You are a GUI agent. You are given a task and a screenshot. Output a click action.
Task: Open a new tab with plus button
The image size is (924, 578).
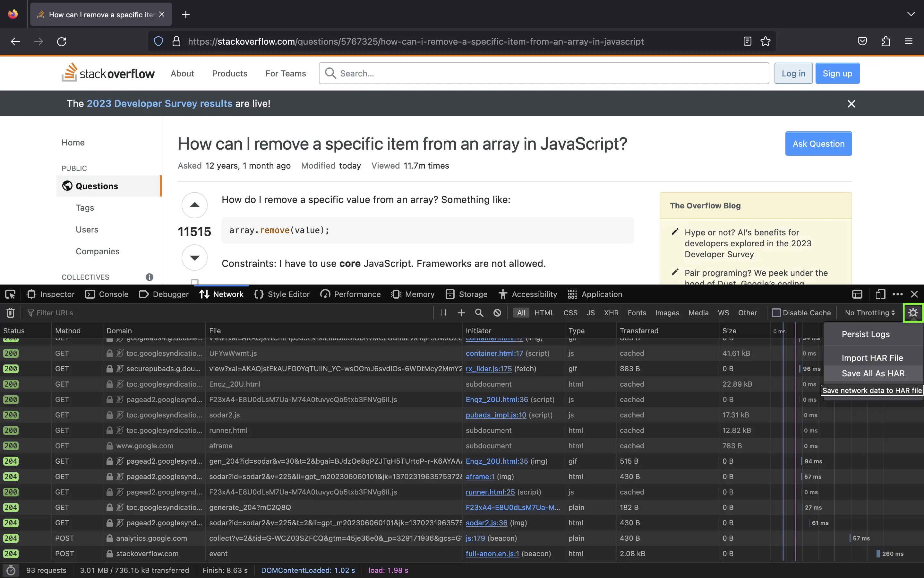pos(185,14)
